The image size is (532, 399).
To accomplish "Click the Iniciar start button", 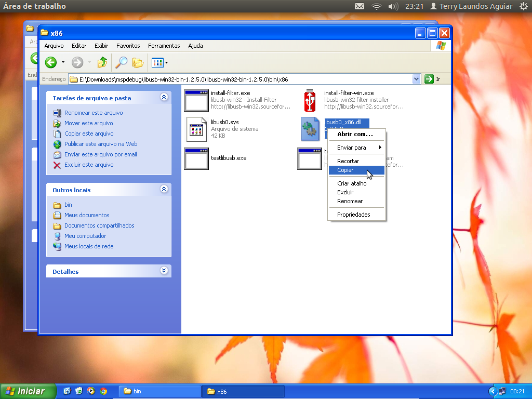I will pos(28,391).
